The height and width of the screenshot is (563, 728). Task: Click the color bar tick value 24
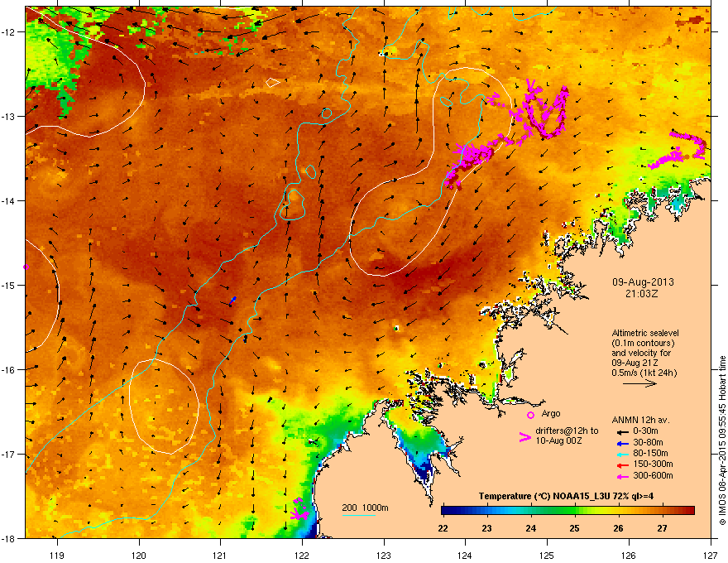pos(530,528)
